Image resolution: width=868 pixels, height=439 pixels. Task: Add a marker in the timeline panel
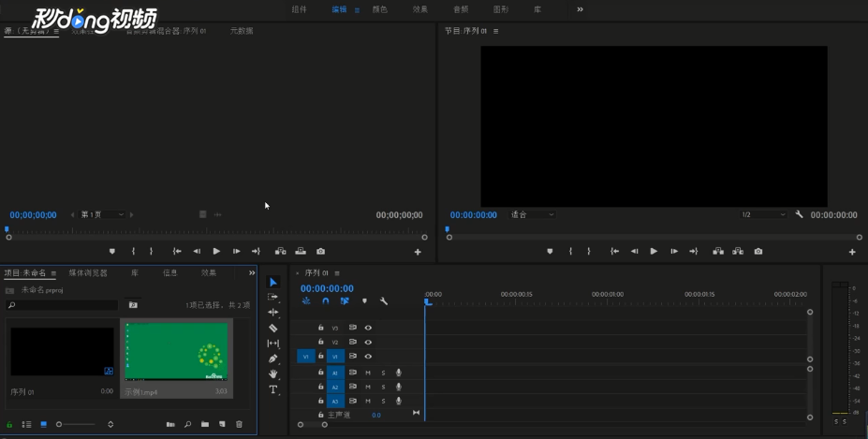coord(364,301)
